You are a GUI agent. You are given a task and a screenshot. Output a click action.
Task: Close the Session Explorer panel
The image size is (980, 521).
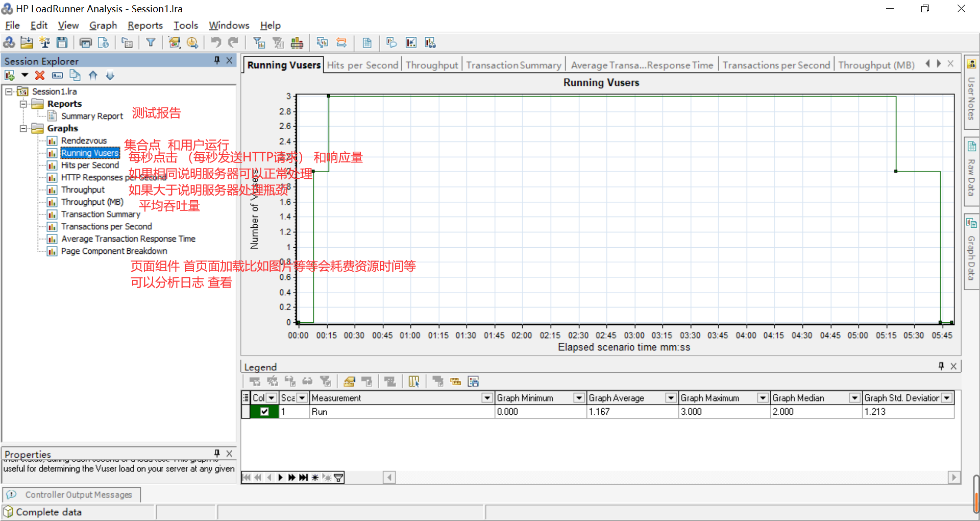coord(229,60)
